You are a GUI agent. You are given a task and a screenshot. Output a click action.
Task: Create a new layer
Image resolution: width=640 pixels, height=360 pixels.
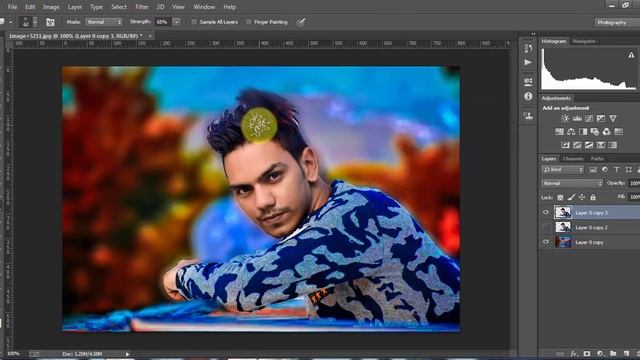[626, 353]
